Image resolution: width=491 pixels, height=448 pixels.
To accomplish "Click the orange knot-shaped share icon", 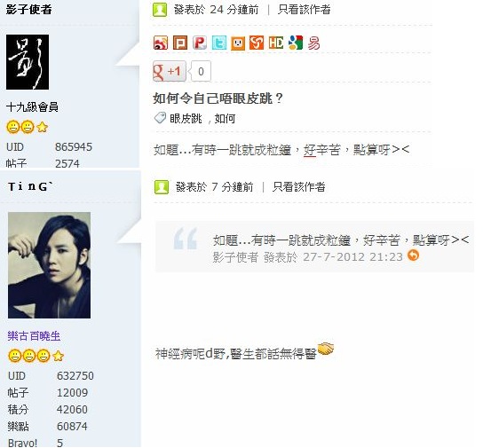I will (257, 43).
